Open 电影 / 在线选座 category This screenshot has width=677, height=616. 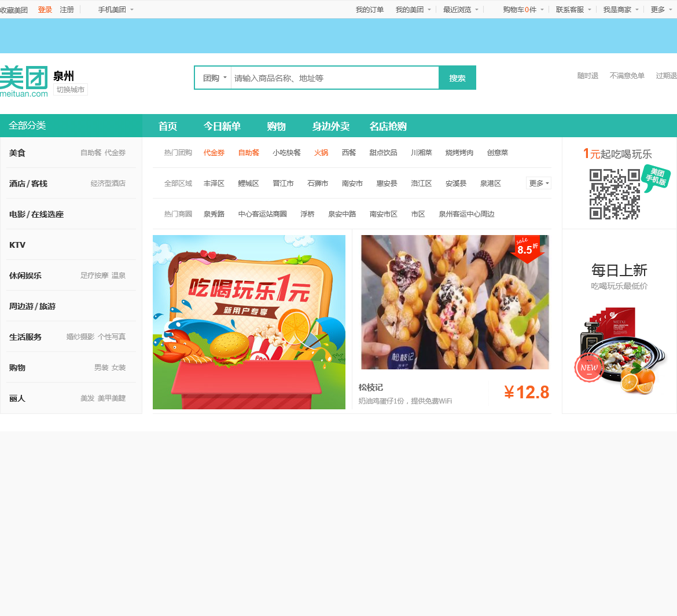[36, 214]
